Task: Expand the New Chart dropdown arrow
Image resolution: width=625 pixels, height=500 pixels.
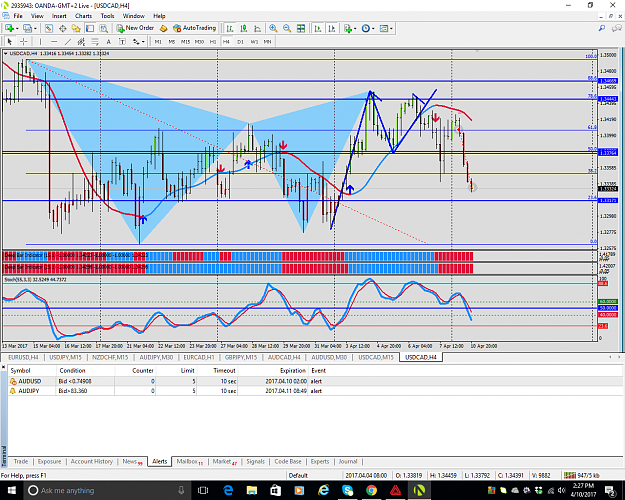Action: click(x=17, y=29)
